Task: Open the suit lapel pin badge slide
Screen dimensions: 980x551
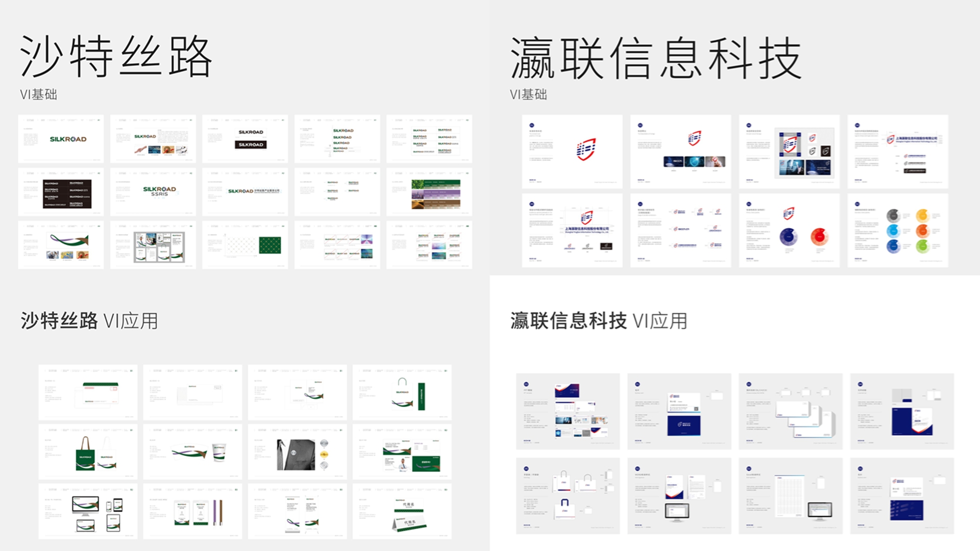Action: [x=297, y=452]
